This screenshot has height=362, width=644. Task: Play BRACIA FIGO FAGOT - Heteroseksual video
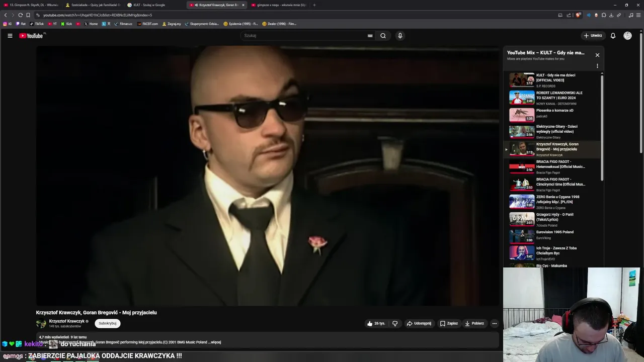pos(553,166)
